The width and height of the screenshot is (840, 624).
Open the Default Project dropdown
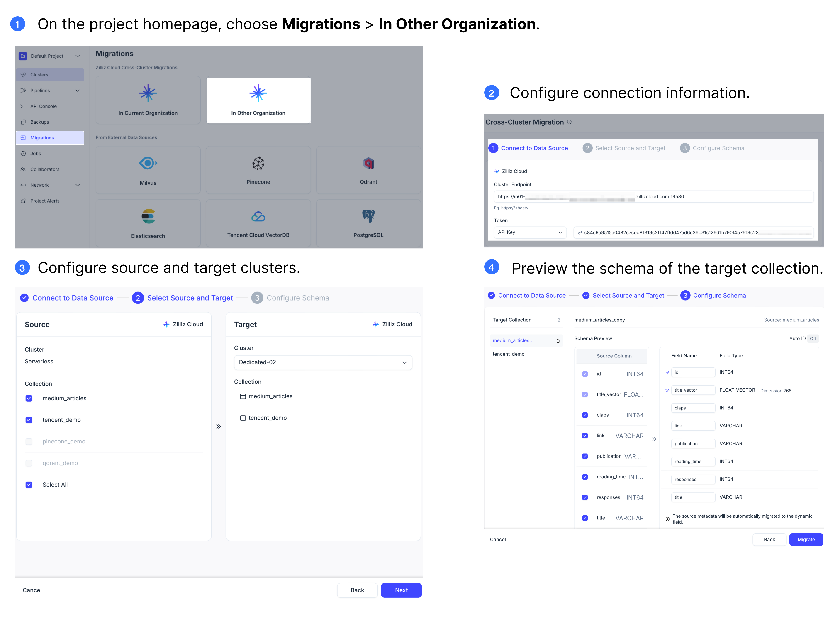pos(50,56)
